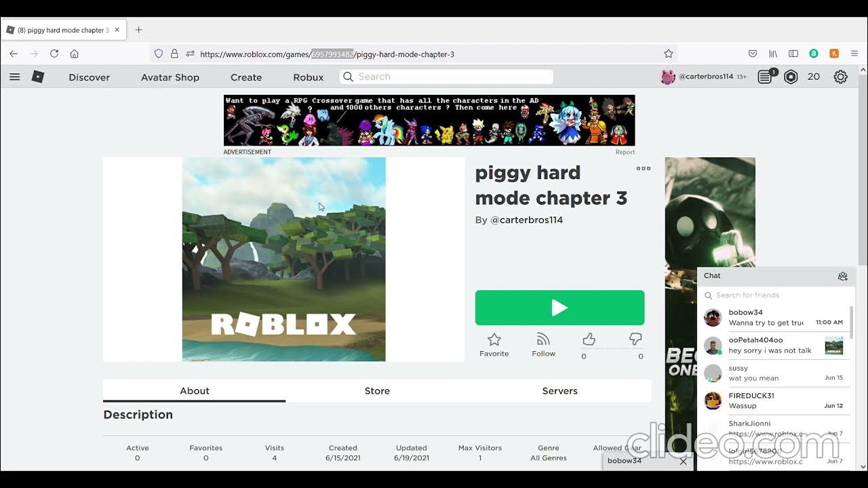Switch to the Store tab
Screen dimensions: 868x488
377,391
